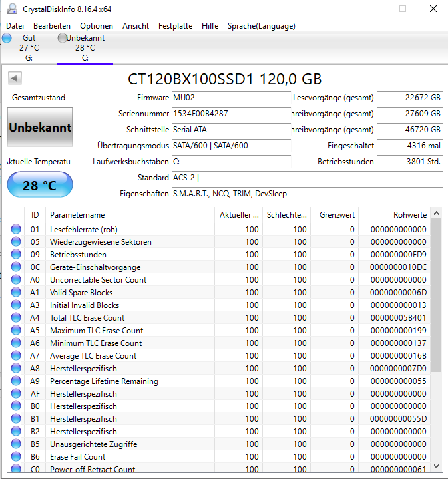Select the Percentage Lifetime Remaining row text
Image resolution: width=448 pixels, height=479 pixels.
click(x=105, y=381)
